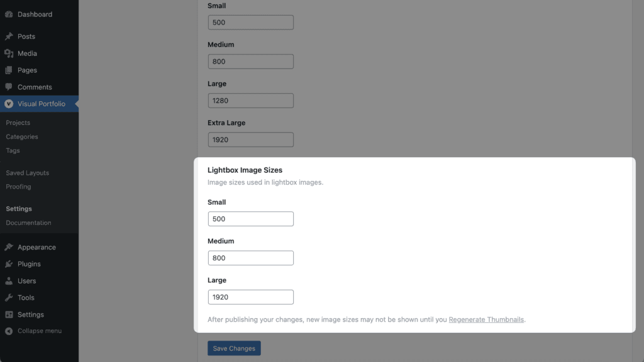Screen dimensions: 644x362
Task: Click the Posts pushpin icon
Action: pyautogui.click(x=9, y=36)
